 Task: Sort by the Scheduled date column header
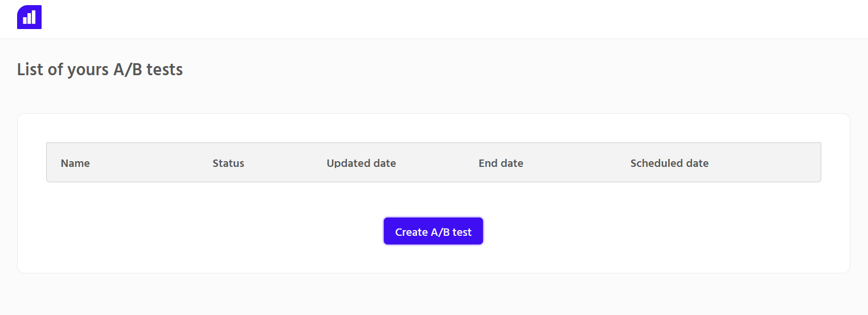[669, 163]
